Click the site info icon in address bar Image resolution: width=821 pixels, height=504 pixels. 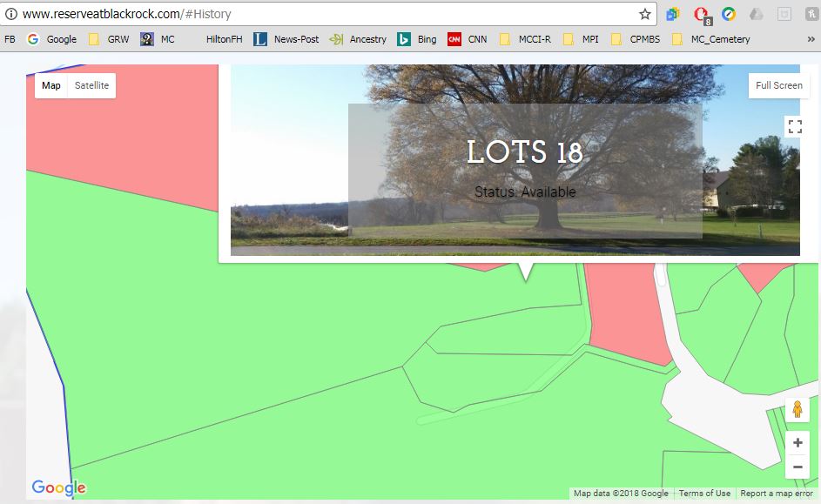[x=10, y=14]
